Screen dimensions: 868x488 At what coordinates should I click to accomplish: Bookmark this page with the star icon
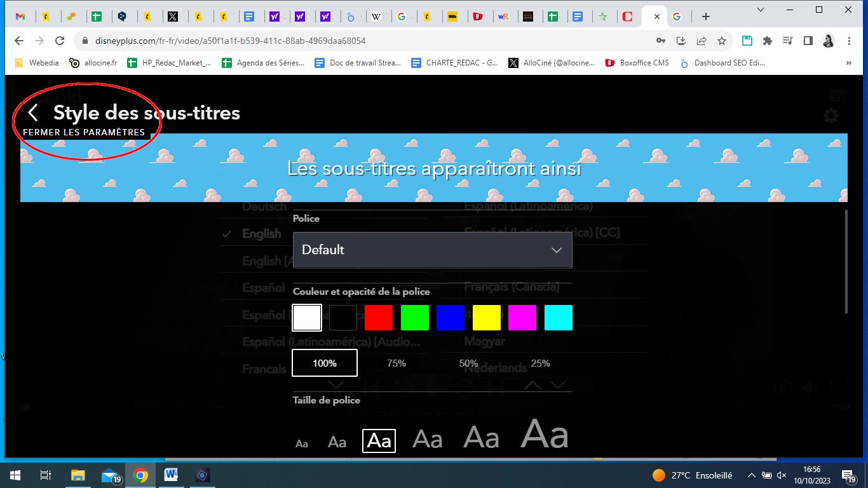(722, 41)
